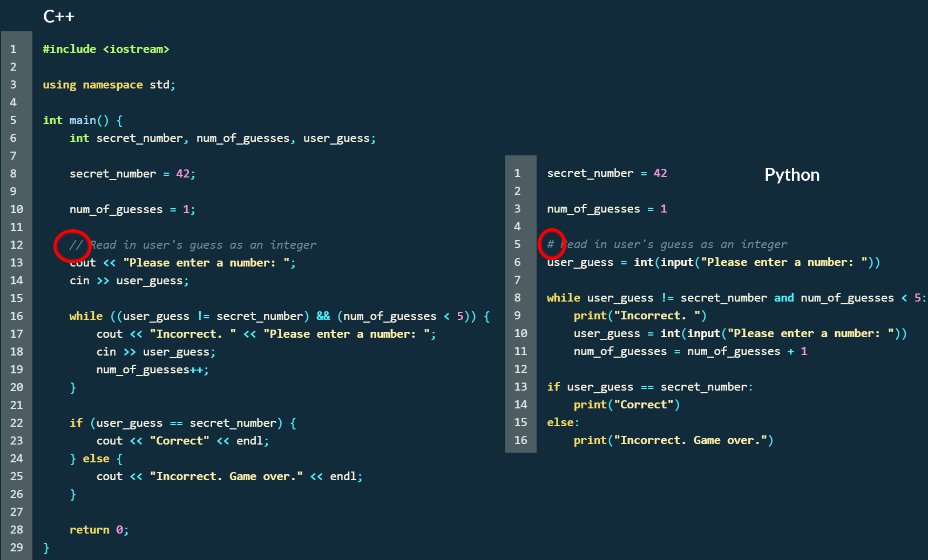Click the value 42 in the C++ code

point(182,174)
